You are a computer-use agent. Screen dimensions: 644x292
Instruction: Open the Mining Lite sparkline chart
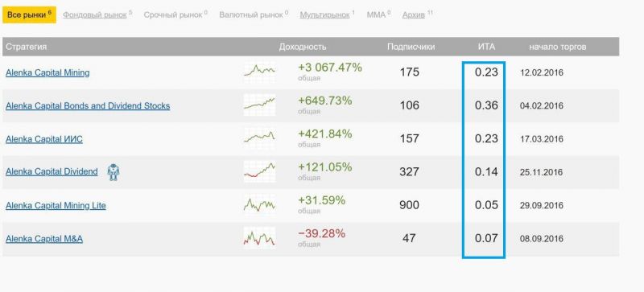click(x=259, y=205)
